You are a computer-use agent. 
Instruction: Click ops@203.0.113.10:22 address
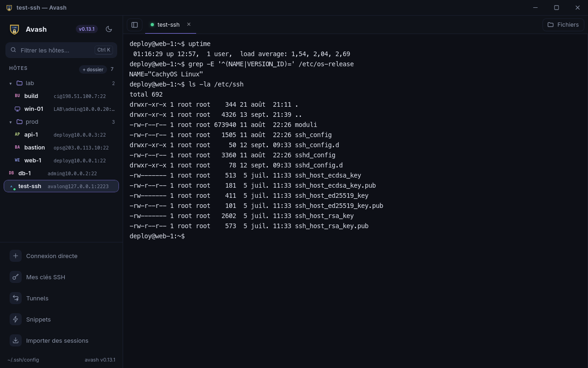[81, 148]
